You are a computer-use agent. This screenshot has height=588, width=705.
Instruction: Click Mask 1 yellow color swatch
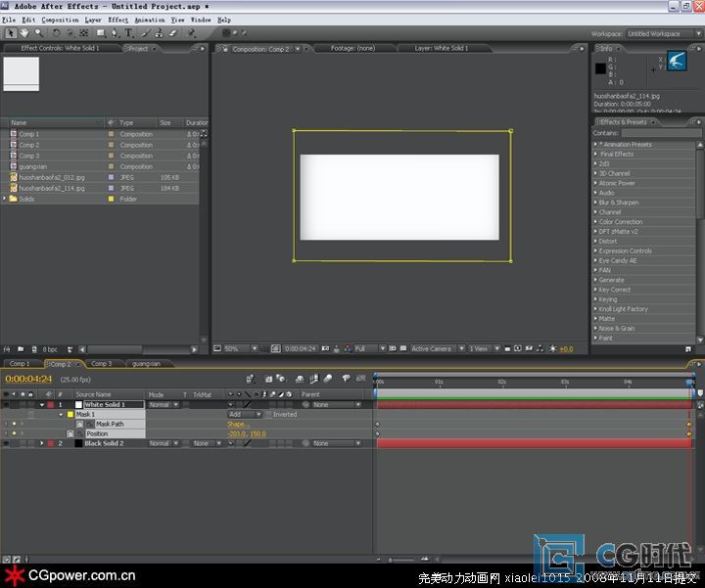click(70, 415)
